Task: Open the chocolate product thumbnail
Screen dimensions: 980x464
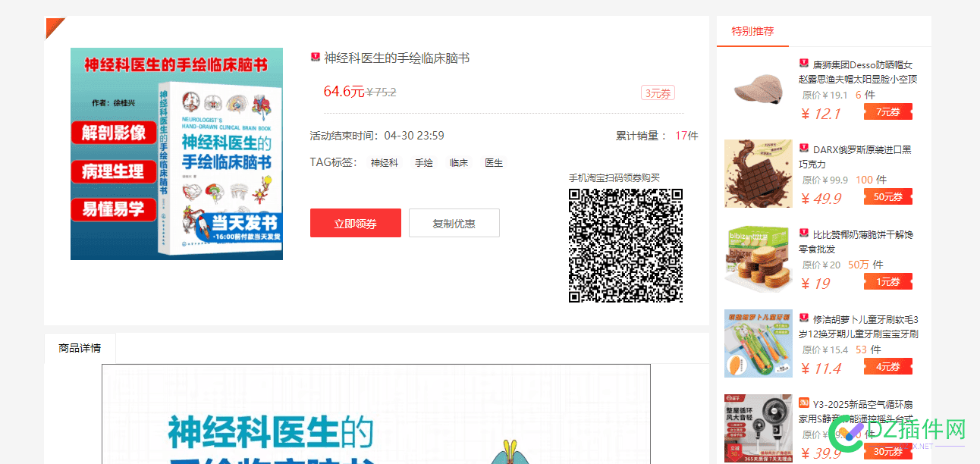Action: click(759, 174)
